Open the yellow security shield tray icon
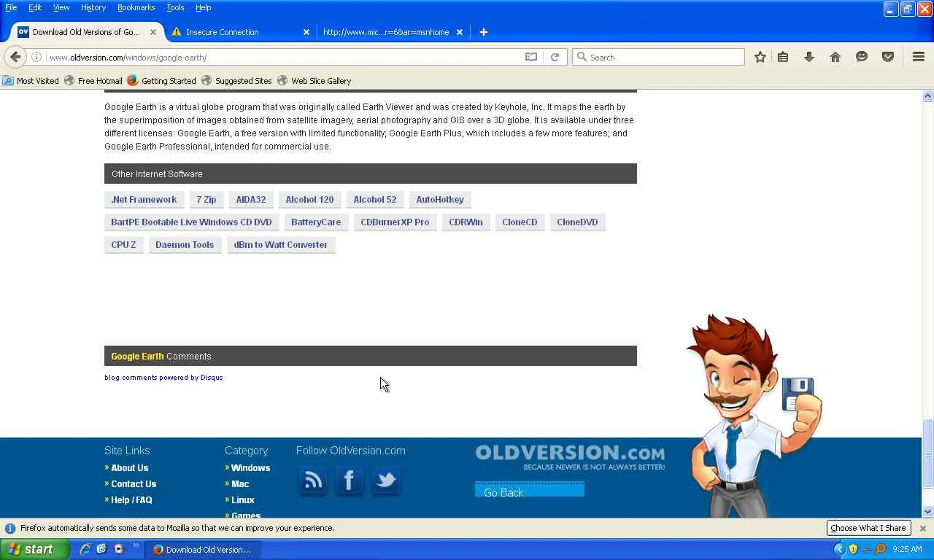This screenshot has width=934, height=560. (853, 549)
